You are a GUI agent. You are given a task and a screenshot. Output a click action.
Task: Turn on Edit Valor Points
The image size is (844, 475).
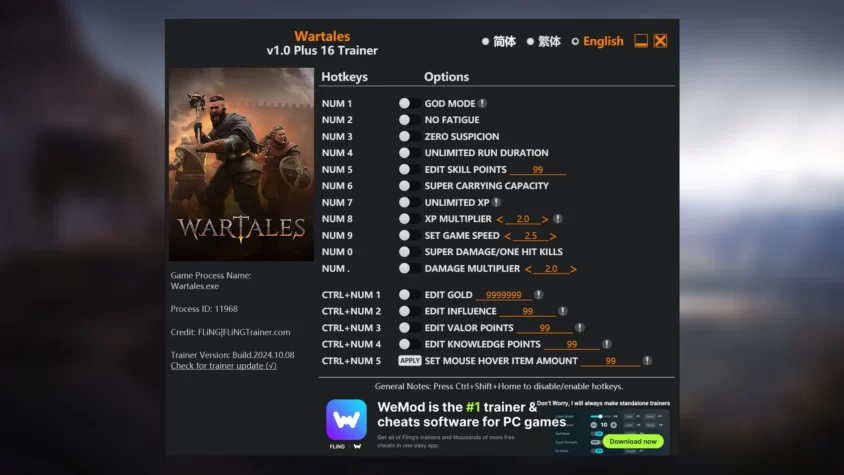coord(409,327)
